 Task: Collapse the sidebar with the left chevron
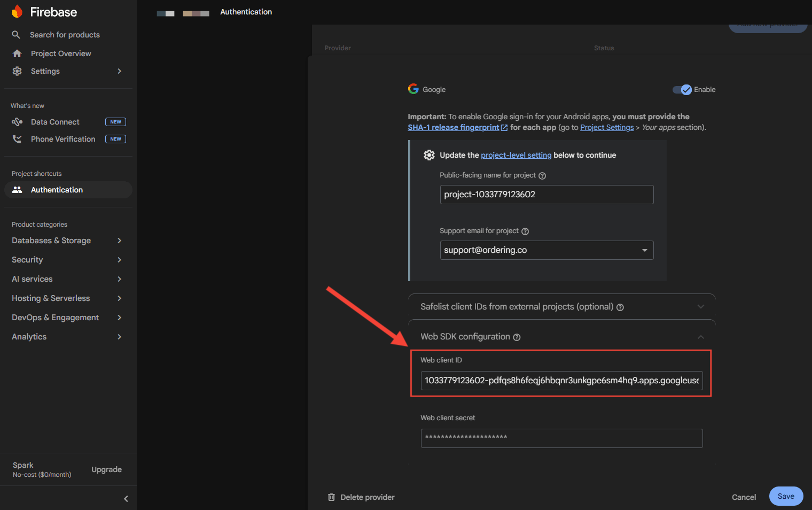[126, 499]
